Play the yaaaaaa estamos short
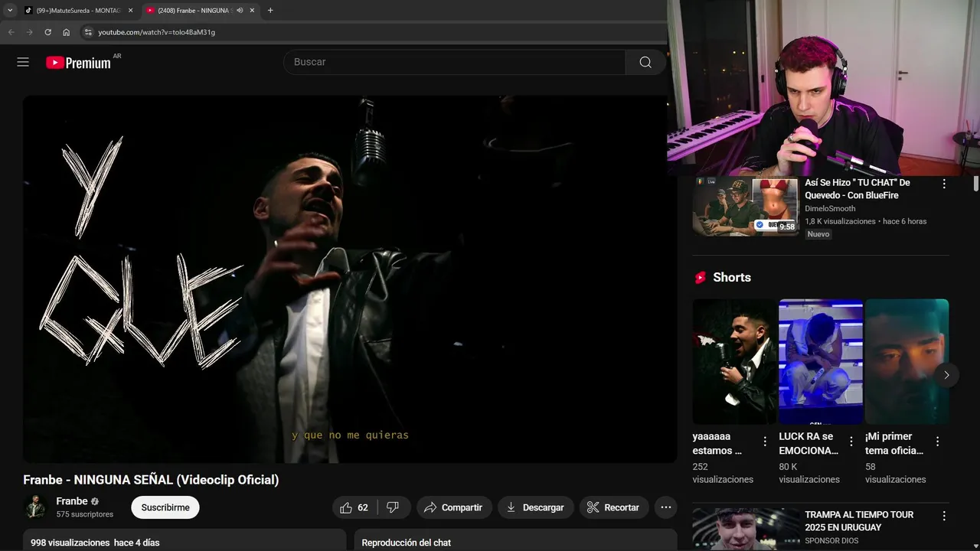This screenshot has width=980, height=551. (x=735, y=361)
